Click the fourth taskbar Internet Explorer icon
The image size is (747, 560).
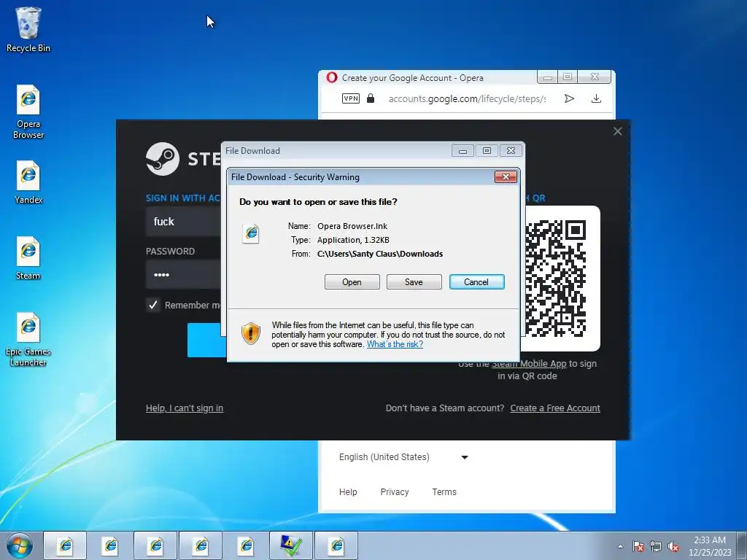(x=201, y=545)
